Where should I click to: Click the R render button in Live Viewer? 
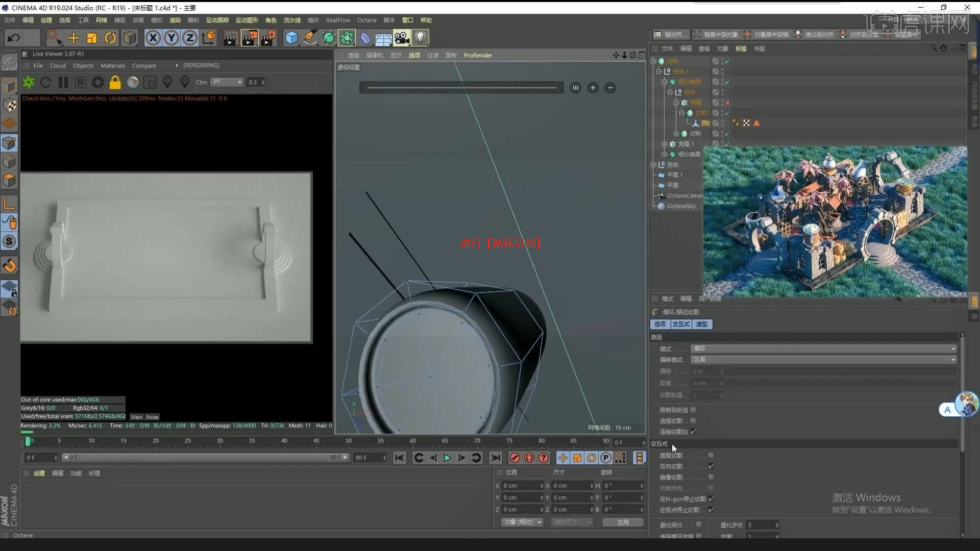tap(80, 82)
